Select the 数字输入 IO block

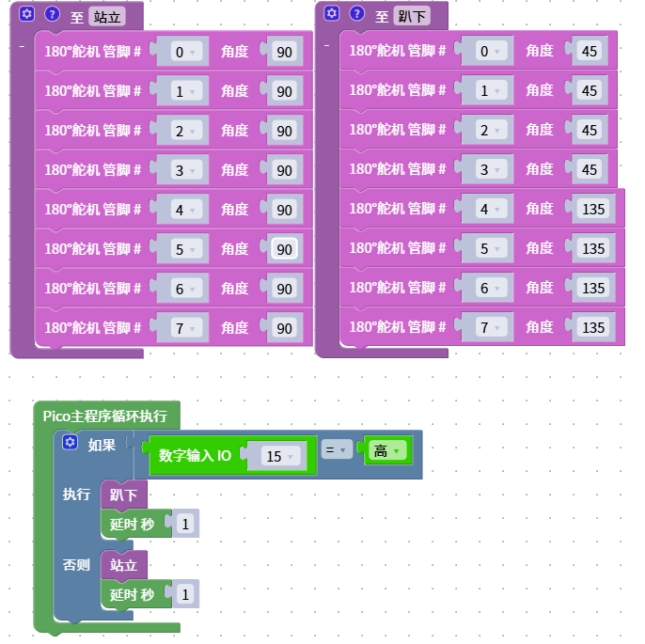(x=195, y=456)
